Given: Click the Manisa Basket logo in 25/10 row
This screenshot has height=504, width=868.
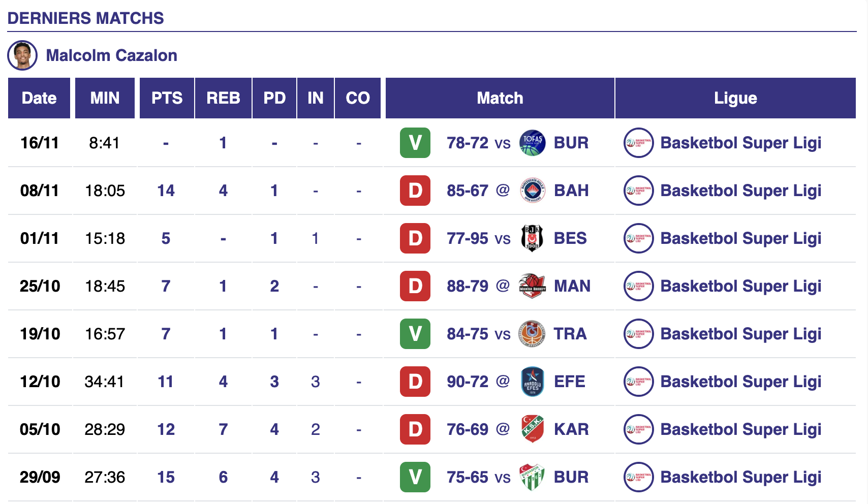Looking at the screenshot, I should (532, 286).
